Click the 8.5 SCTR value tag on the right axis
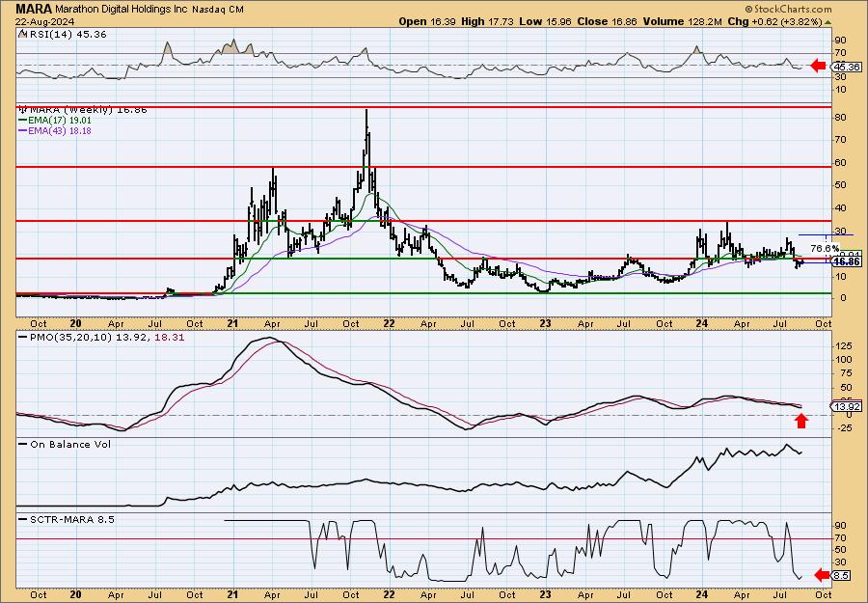Screen dimensions: 868x603 click(841, 575)
